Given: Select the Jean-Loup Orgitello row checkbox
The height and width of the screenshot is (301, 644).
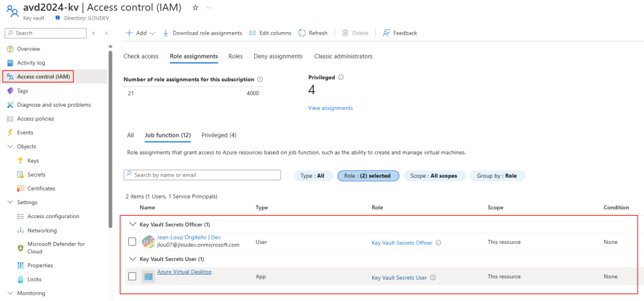Looking at the screenshot, I should tap(132, 242).
